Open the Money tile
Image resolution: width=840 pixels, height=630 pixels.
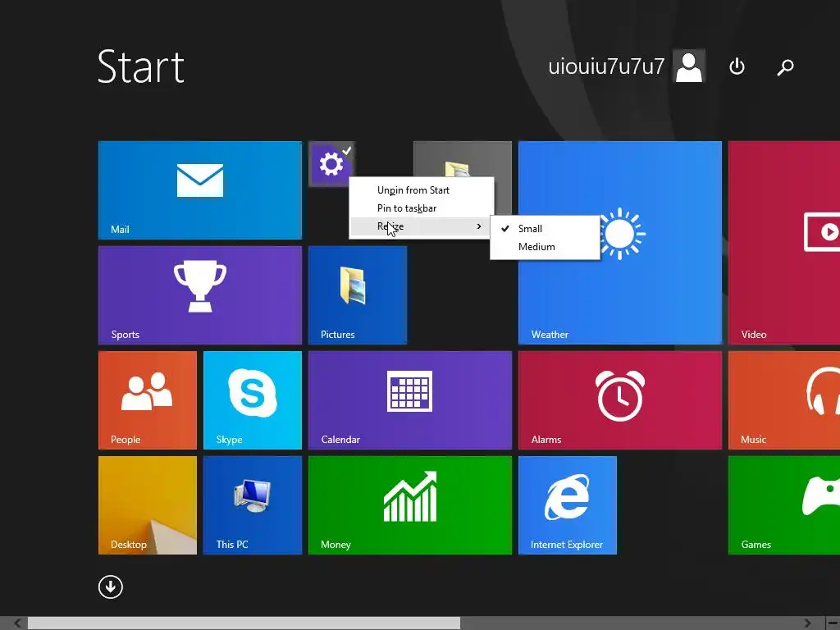(x=410, y=505)
